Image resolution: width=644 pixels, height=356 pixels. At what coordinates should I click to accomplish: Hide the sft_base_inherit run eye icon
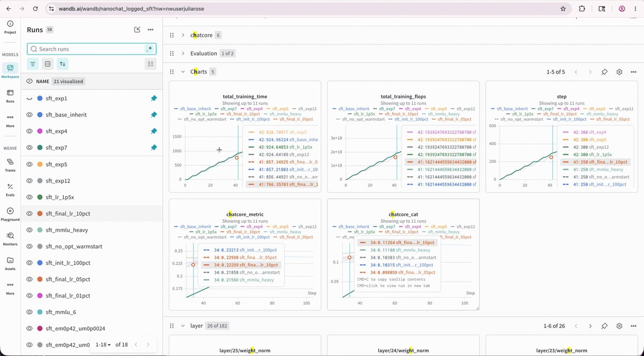click(30, 115)
